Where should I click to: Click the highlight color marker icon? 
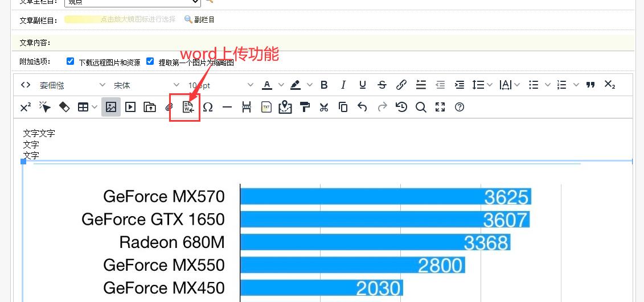click(x=295, y=85)
